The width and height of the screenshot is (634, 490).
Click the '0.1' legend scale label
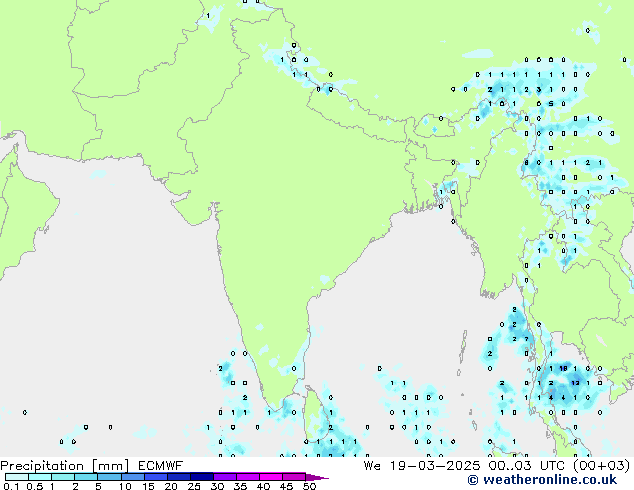point(11,486)
